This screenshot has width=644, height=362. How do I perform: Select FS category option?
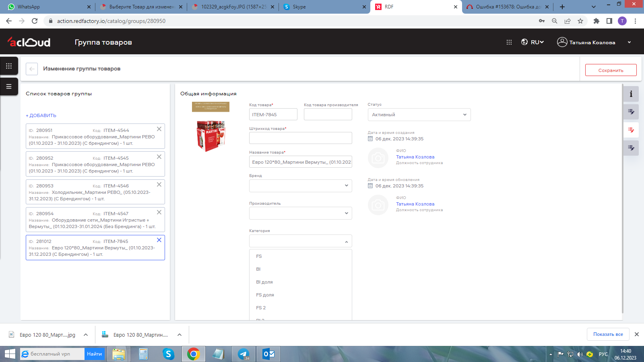click(301, 256)
